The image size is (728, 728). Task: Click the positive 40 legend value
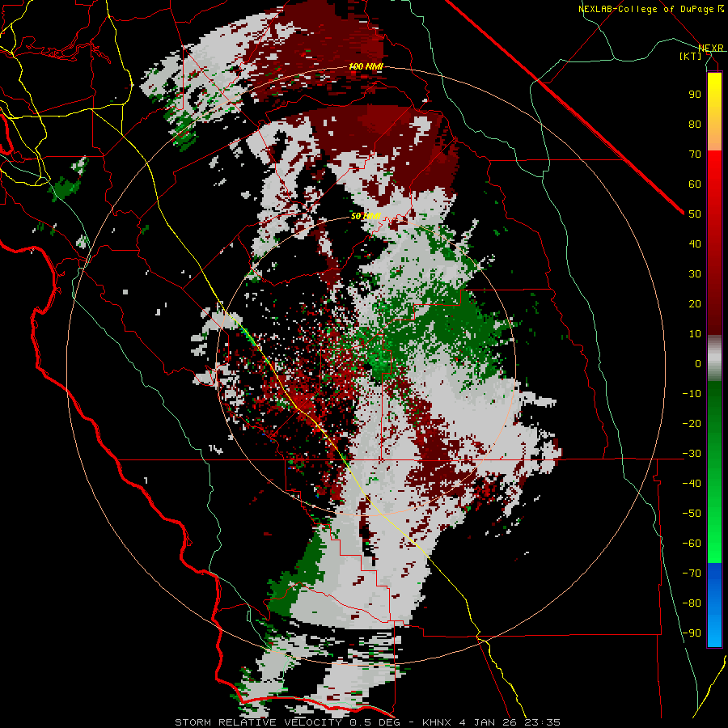[x=695, y=243]
